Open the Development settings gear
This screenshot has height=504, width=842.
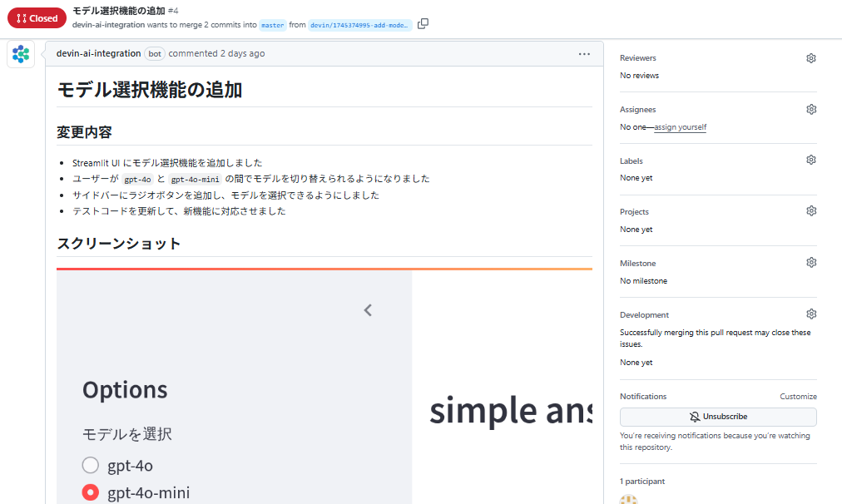click(x=810, y=314)
